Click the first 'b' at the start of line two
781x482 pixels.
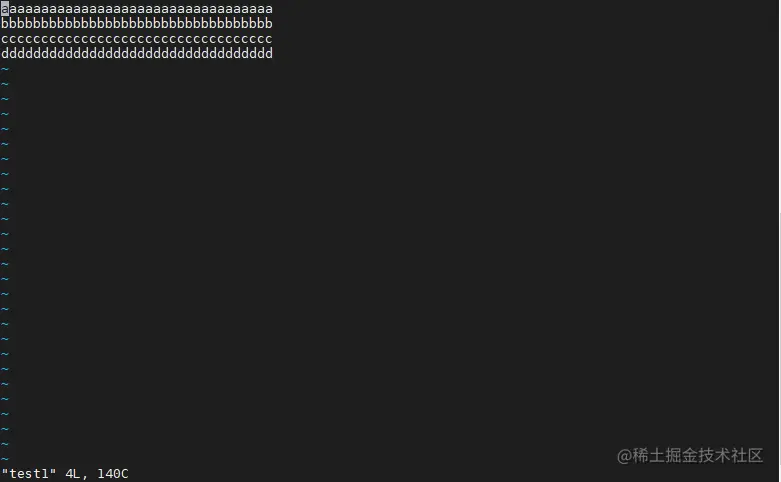click(x=5, y=23)
